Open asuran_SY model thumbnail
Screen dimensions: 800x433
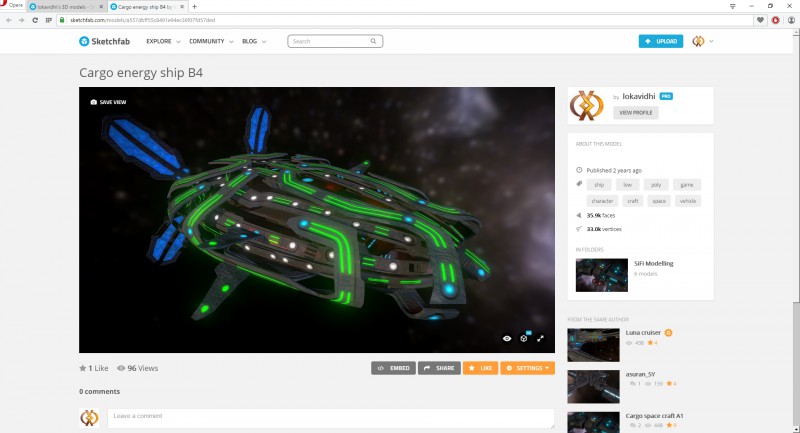pos(593,387)
